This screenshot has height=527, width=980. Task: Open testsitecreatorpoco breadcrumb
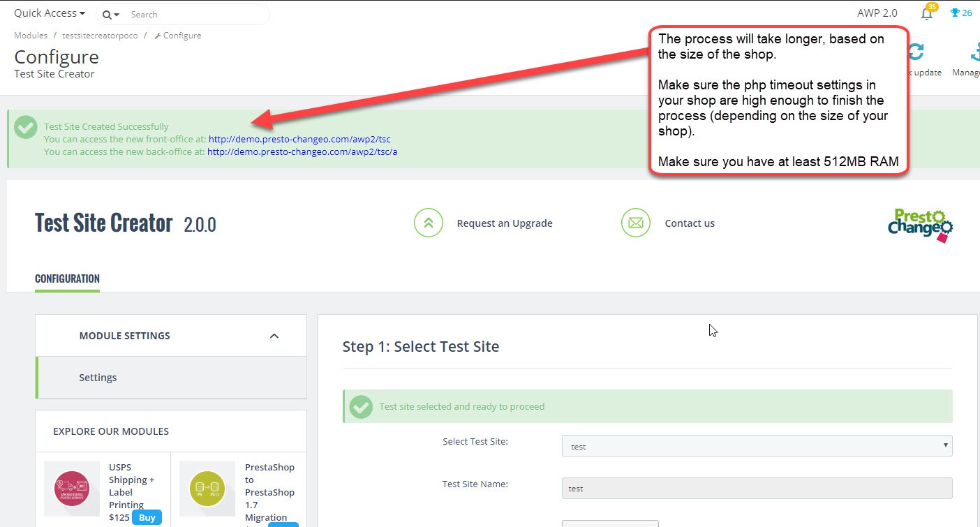100,36
